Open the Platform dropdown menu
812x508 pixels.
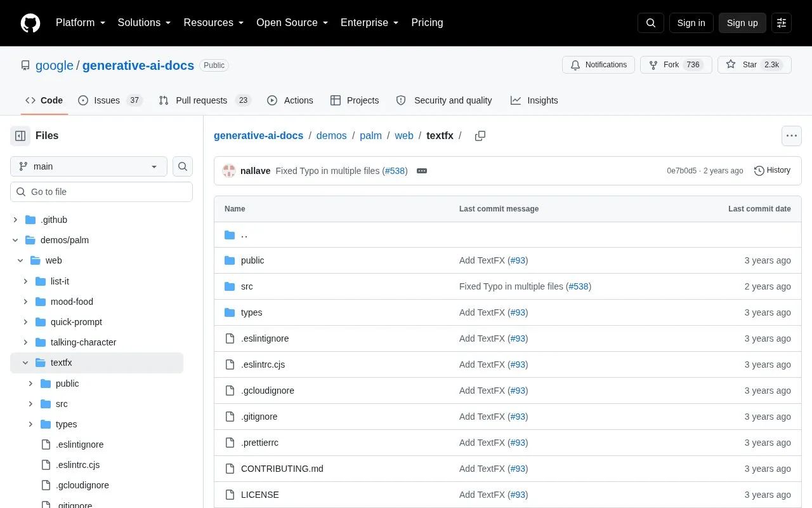click(x=81, y=23)
